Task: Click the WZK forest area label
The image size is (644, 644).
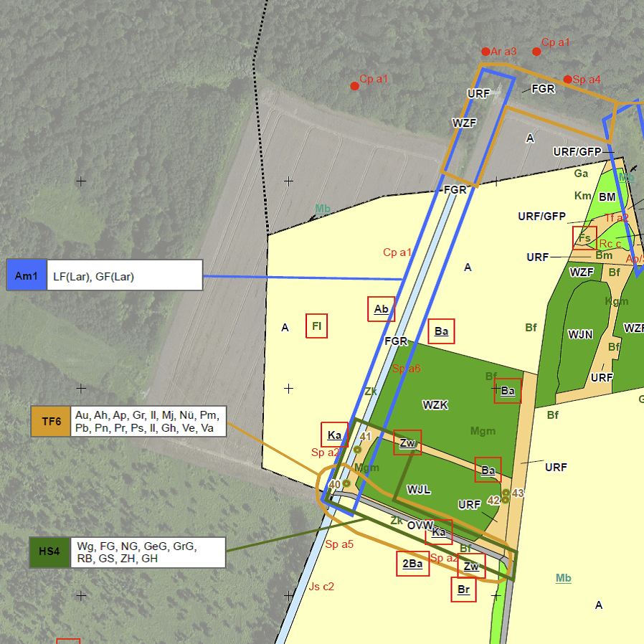Action: coord(435,404)
